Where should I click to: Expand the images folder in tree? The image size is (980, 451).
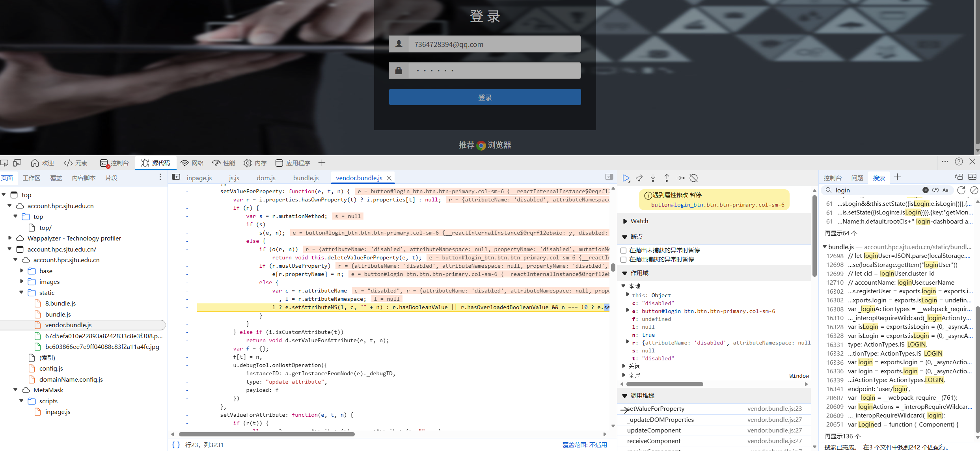tap(22, 281)
